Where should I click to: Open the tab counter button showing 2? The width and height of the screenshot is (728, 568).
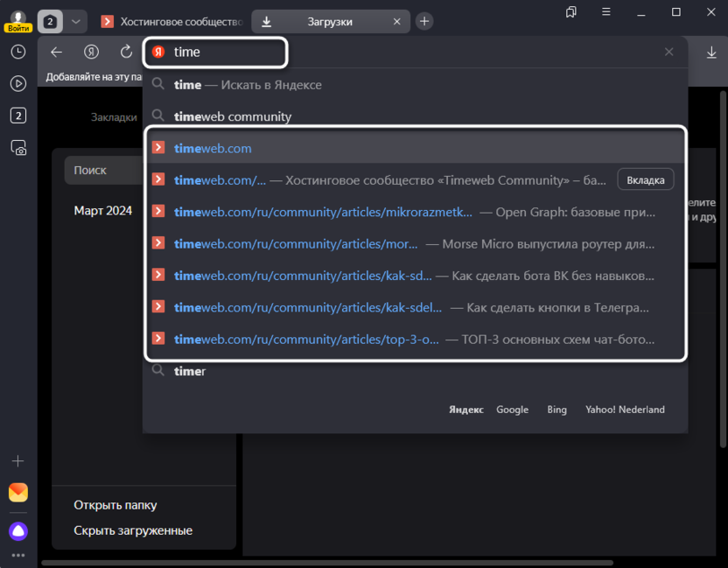pyautogui.click(x=50, y=21)
